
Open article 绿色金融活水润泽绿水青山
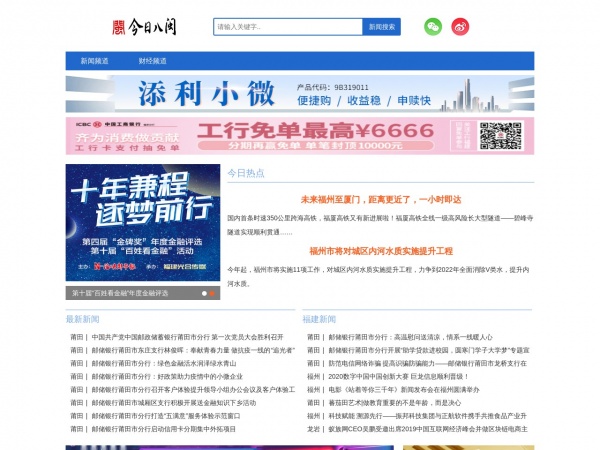click(x=164, y=363)
